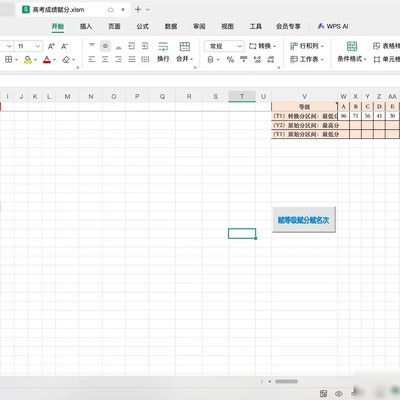This screenshot has width=400, height=400.
Task: Click the 赋等级赋分赋名次 macro button
Action: [x=304, y=220]
